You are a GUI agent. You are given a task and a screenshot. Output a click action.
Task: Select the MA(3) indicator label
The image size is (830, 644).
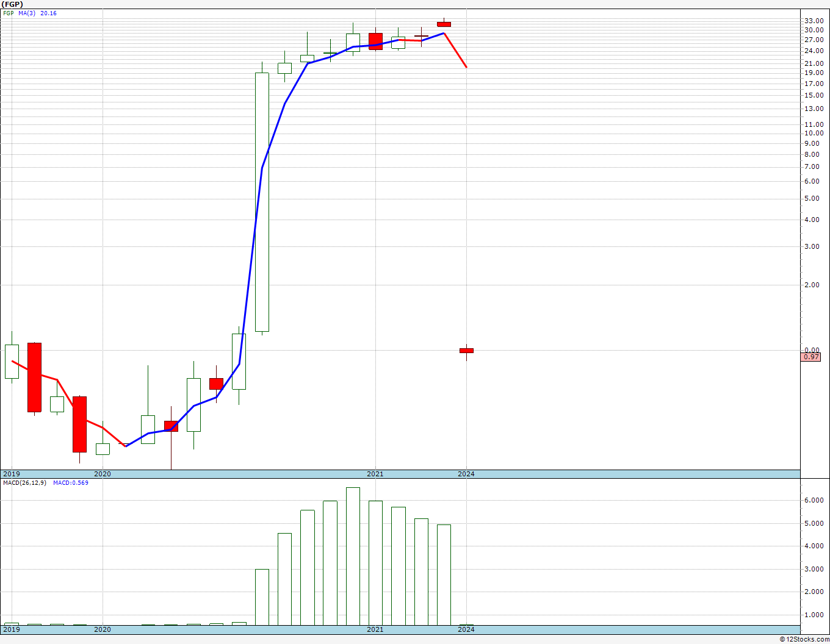[27, 13]
